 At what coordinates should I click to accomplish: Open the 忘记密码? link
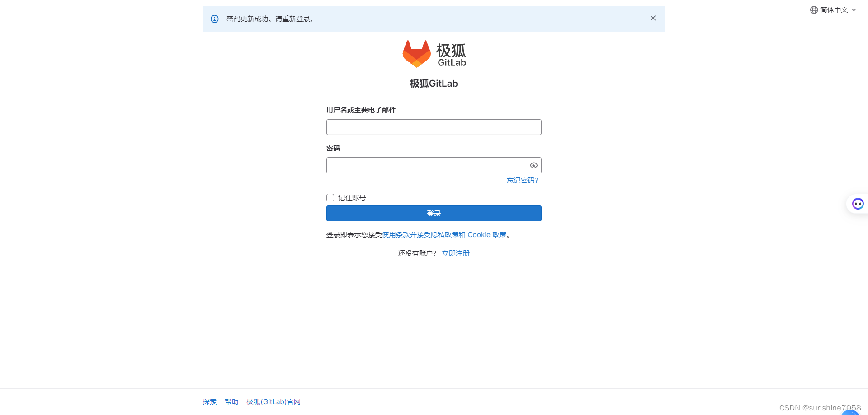[x=523, y=181]
